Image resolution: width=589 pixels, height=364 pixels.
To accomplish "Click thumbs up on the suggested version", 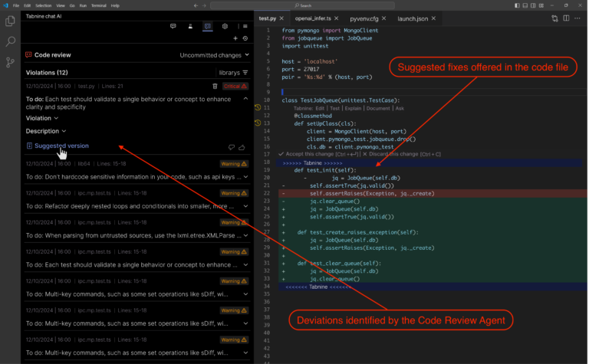I will coord(242,146).
